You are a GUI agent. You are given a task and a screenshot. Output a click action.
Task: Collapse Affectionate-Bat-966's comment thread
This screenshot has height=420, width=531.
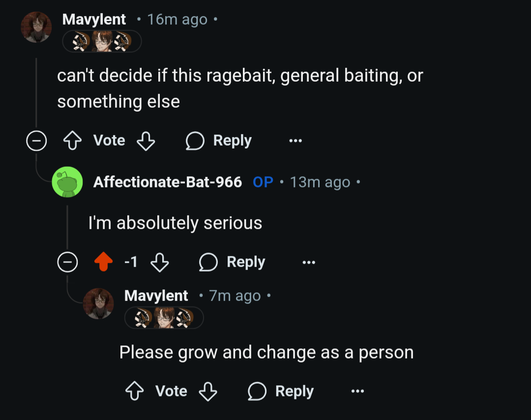click(67, 263)
